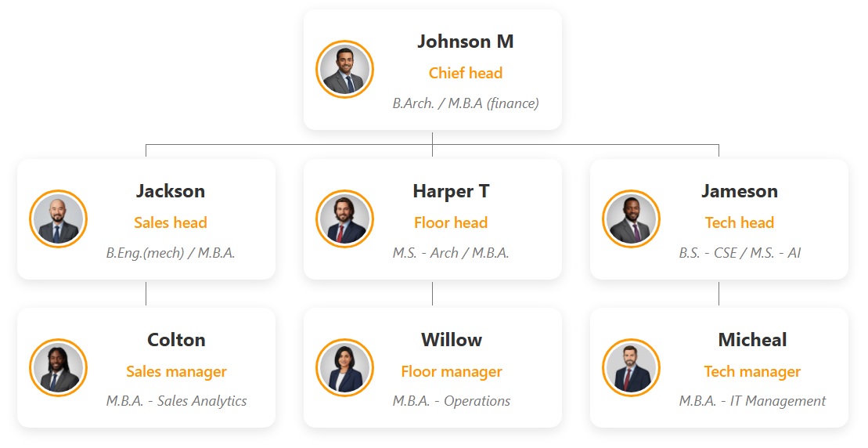Click the M.B.A. - IT Management text
The width and height of the screenshot is (868, 448).
point(752,401)
